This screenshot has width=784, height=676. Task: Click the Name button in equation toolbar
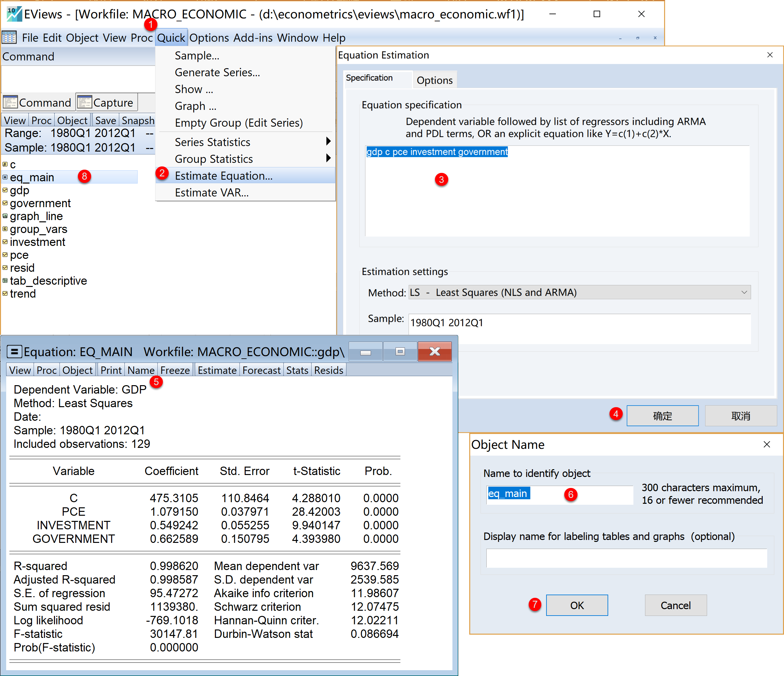tap(141, 370)
